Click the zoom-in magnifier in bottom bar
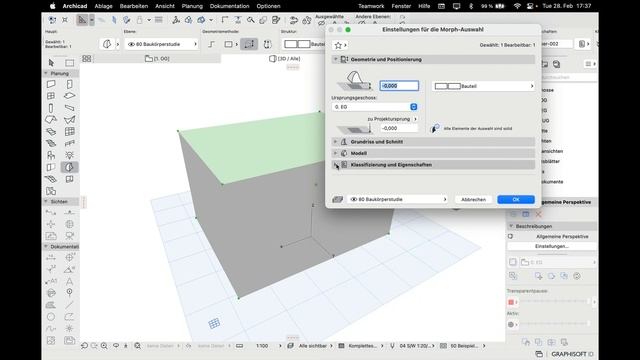Screen dimensions: 640x360 104,346
